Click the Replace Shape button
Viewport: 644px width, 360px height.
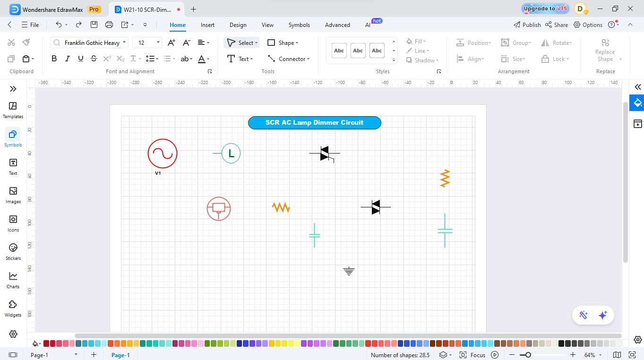coord(605,51)
